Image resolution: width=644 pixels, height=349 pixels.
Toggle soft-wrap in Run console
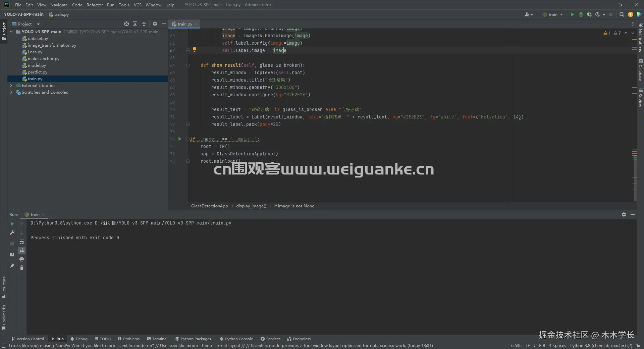[22, 242]
